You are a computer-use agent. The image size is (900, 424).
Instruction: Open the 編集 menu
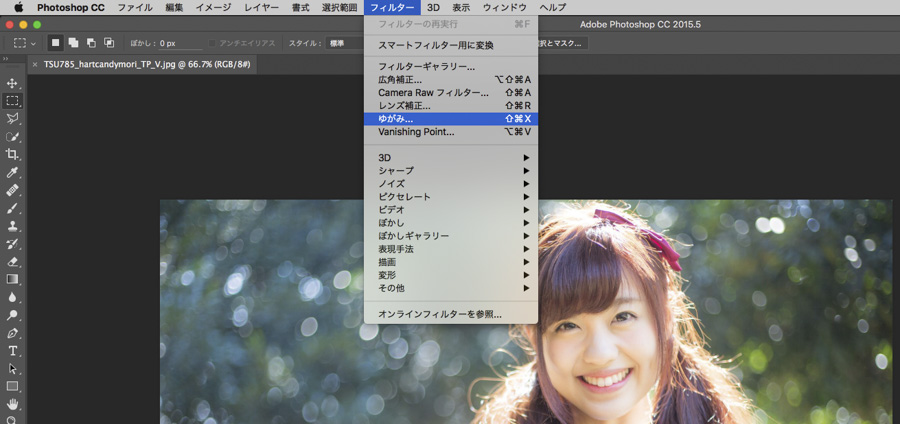(174, 7)
